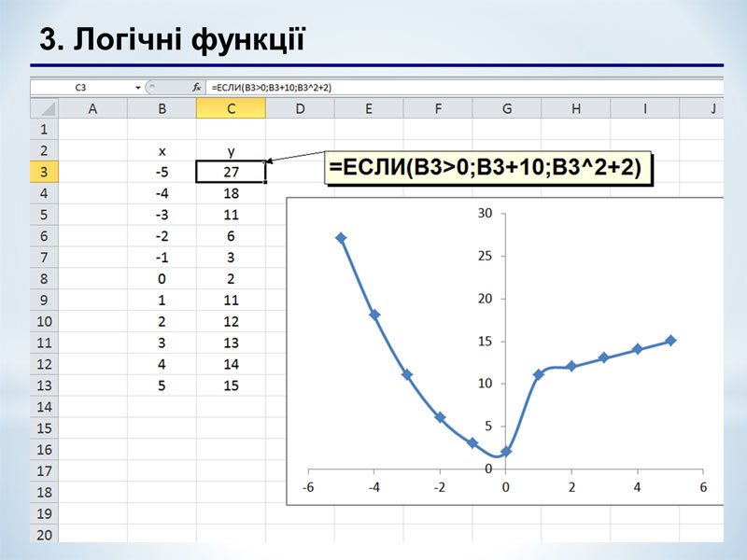Open the Name Box dropdown arrow
747x560 pixels.
pos(138,87)
